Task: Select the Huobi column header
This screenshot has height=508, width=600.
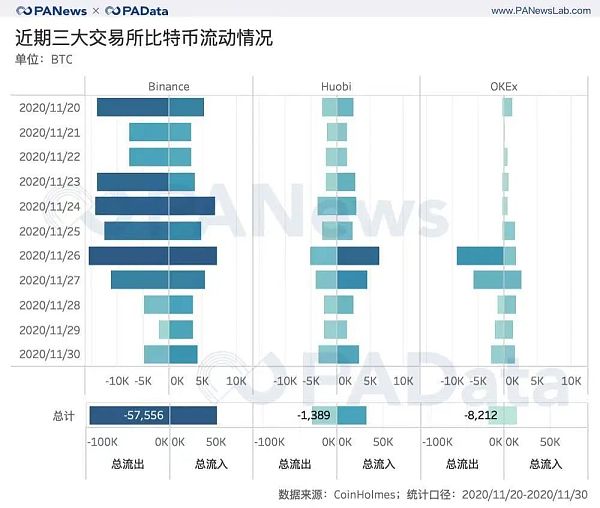Action: click(x=336, y=87)
